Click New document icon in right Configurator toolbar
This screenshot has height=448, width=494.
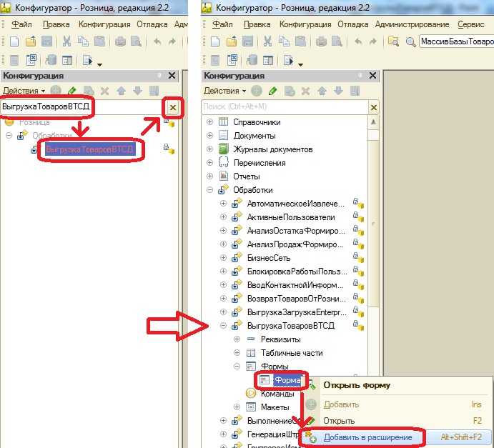click(215, 41)
